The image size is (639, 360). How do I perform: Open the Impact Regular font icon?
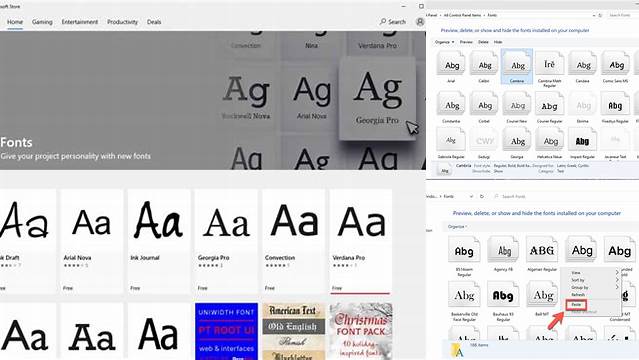pyautogui.click(x=582, y=140)
